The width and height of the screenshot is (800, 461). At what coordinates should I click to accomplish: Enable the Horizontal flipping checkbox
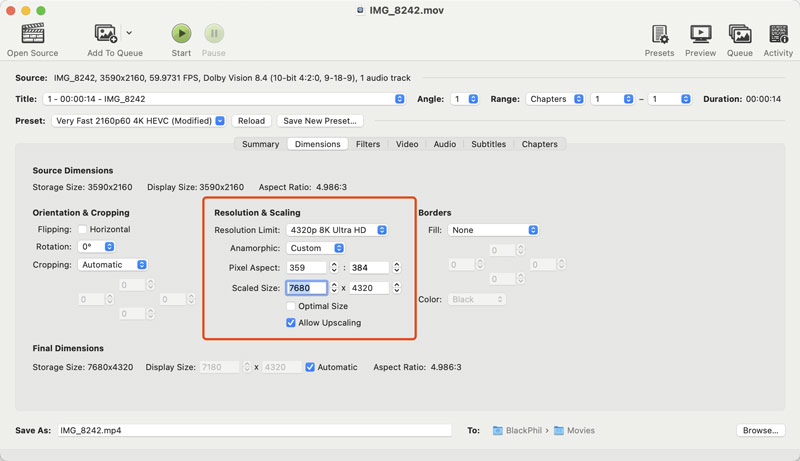(x=83, y=230)
